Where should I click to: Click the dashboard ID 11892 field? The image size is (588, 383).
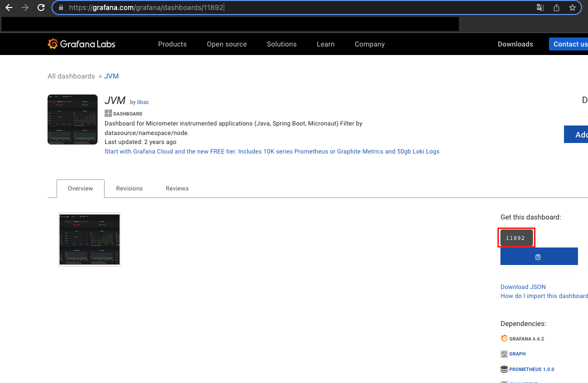tap(516, 238)
